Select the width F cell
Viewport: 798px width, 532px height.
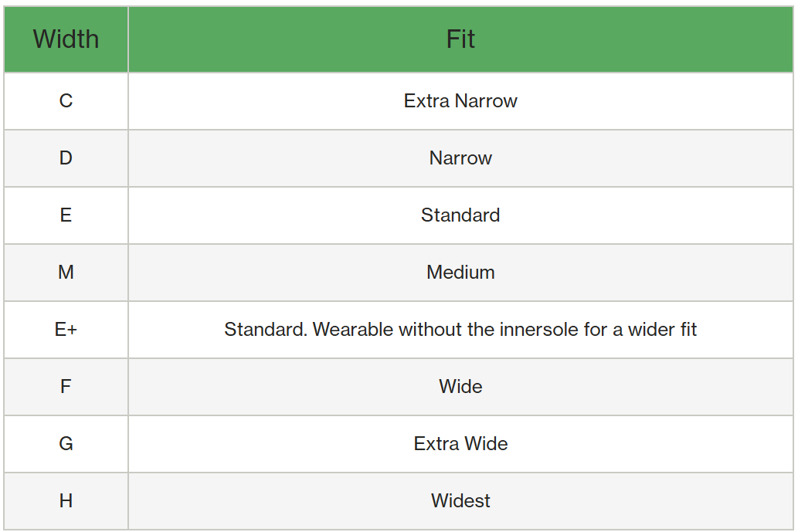pyautogui.click(x=66, y=387)
